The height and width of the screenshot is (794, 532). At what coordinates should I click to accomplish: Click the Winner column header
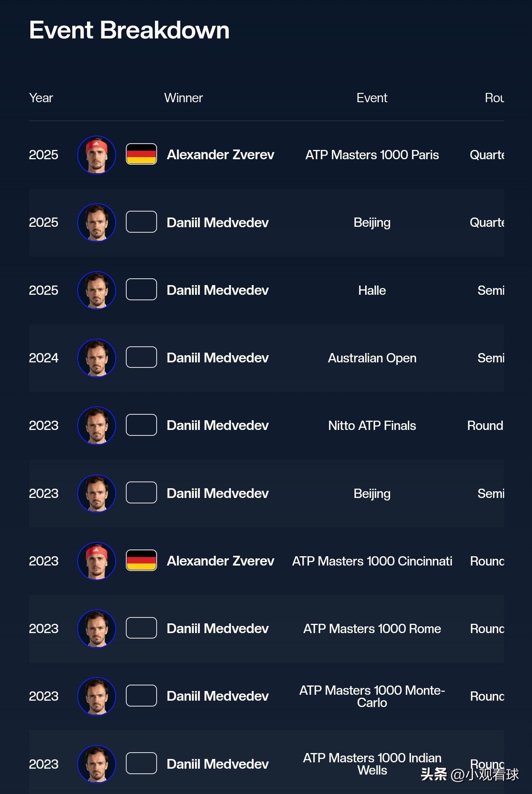click(183, 98)
